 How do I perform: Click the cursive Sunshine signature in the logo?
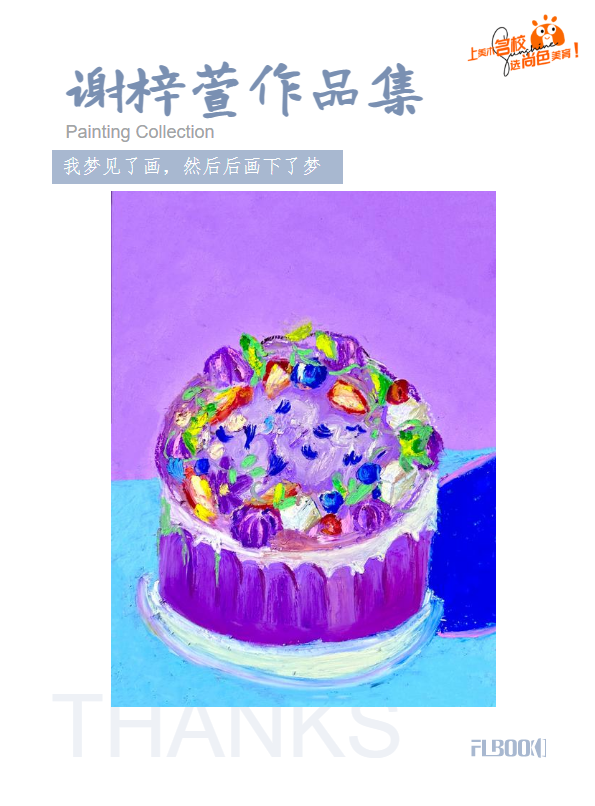520,51
